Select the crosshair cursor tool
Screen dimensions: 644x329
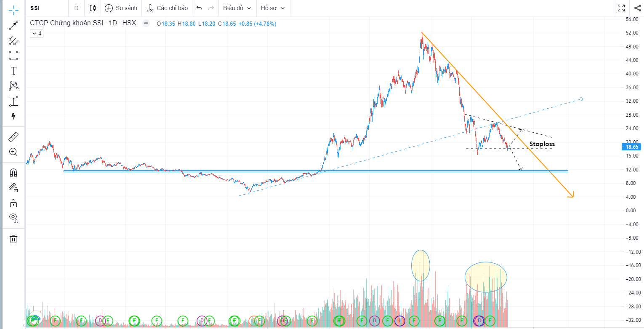13,10
